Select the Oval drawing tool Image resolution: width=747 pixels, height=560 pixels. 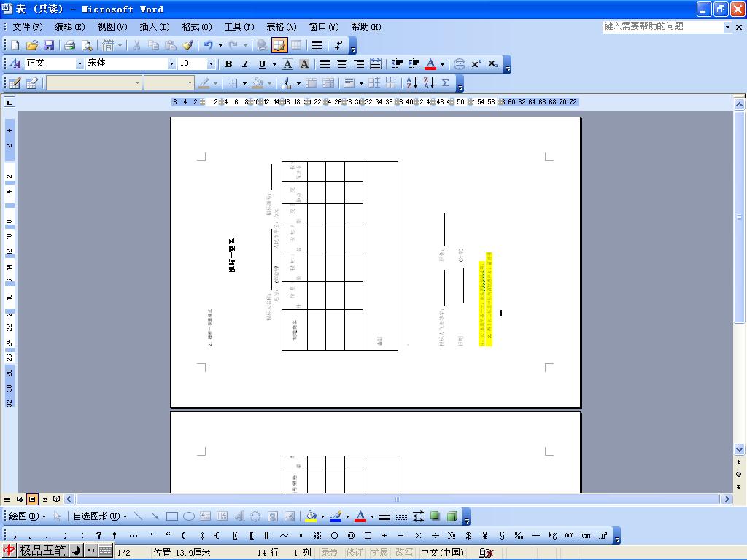point(189,516)
